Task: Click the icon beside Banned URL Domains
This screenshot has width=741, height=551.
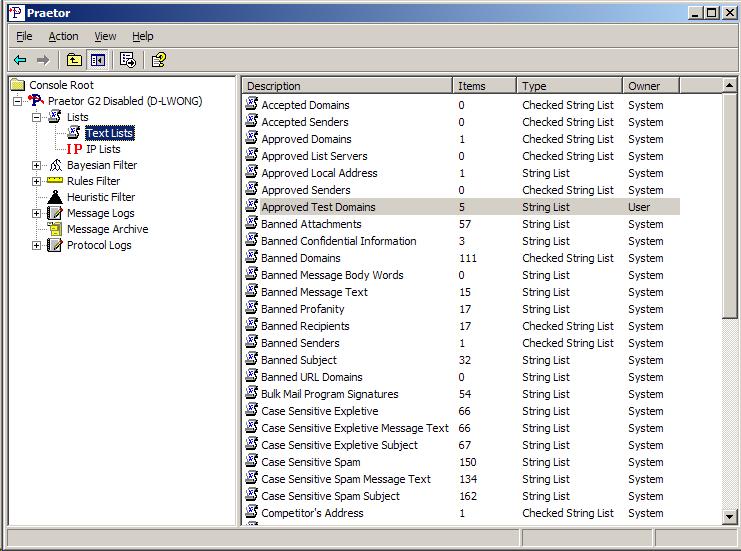Action: point(252,376)
